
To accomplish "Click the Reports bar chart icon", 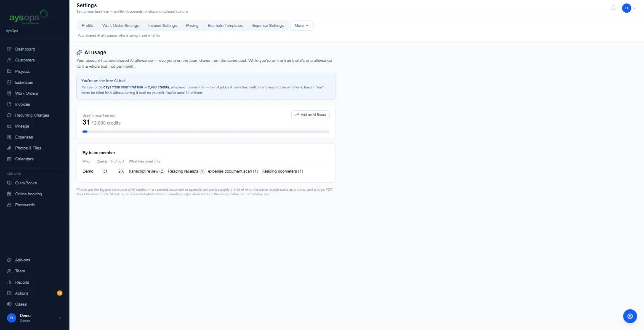I will click(x=9, y=282).
